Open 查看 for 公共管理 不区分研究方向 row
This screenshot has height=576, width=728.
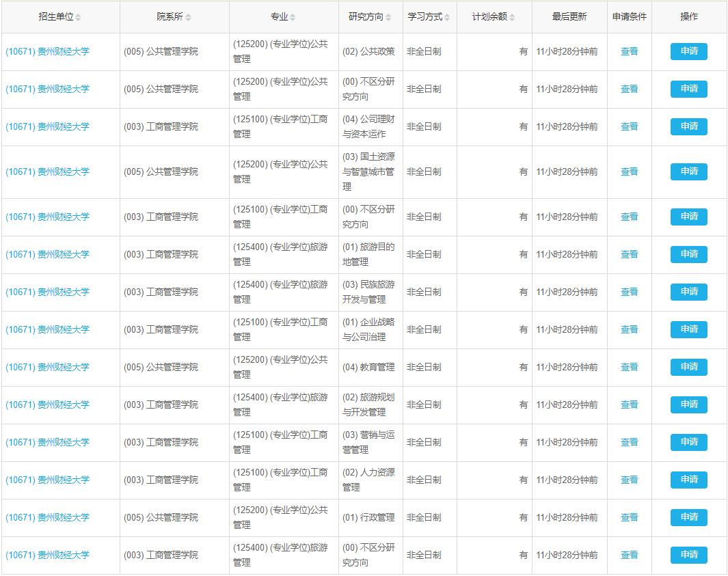click(629, 89)
